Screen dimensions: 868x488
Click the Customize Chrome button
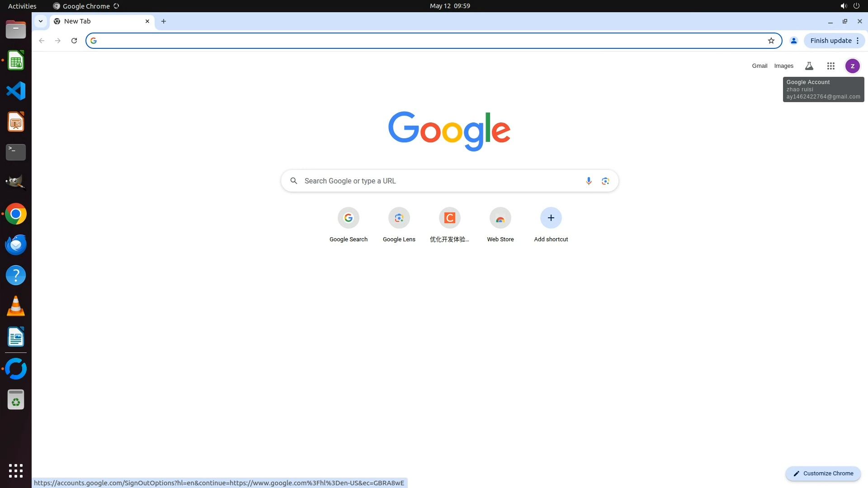tap(823, 473)
